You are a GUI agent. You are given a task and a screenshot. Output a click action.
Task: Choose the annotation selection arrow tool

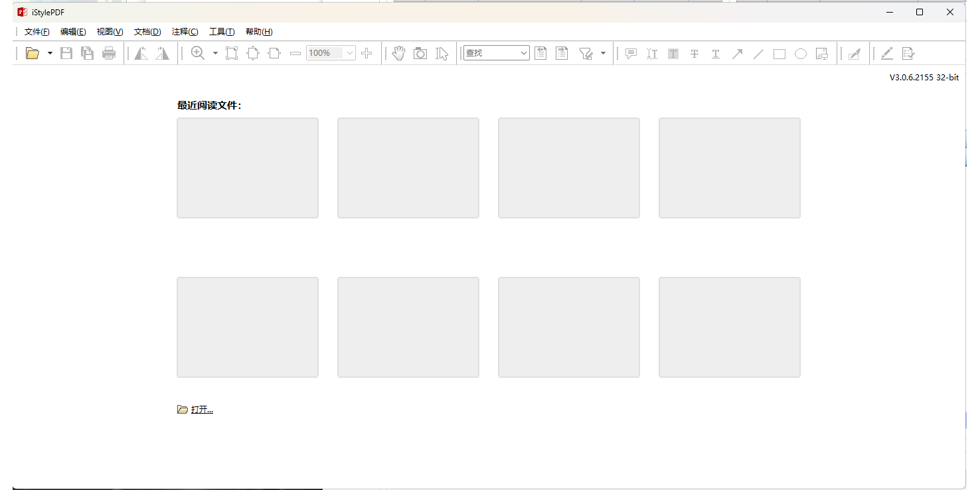[x=442, y=53]
